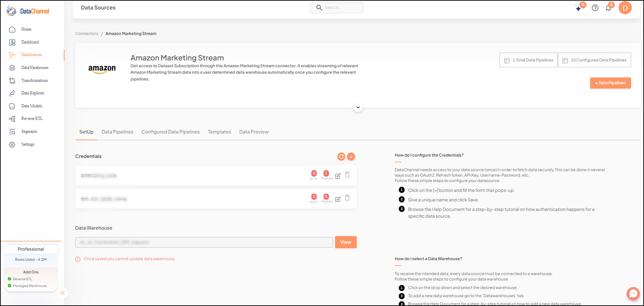Switch to the Data Pipelines tab
Image resolution: width=644 pixels, height=306 pixels.
117,132
